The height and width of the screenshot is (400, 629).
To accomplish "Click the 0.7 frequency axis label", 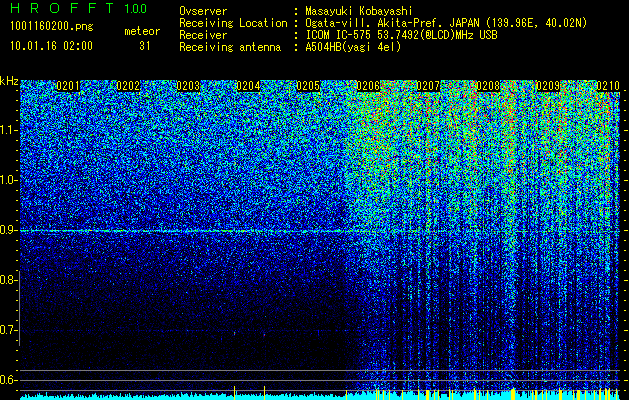I will point(7,330).
